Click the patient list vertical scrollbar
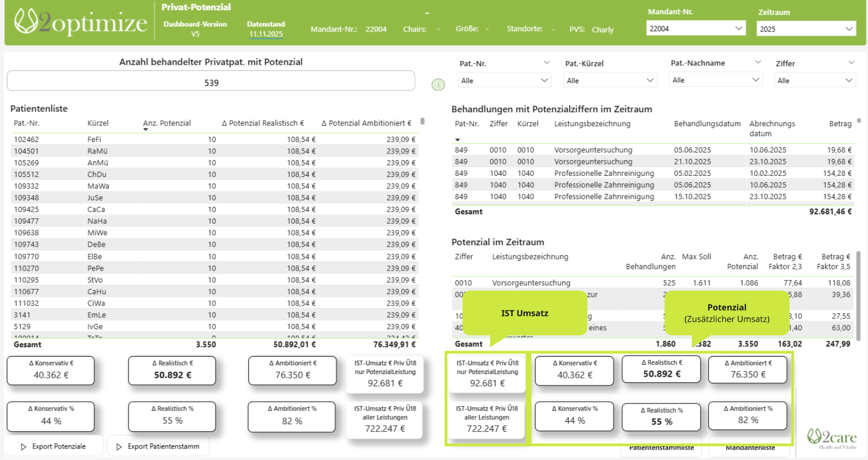The width and height of the screenshot is (868, 460). 422,121
